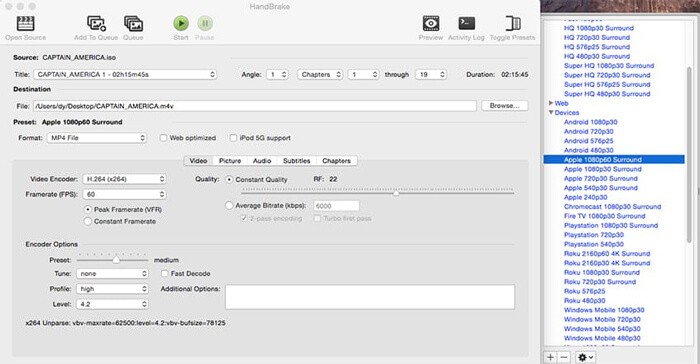
Task: Select the Roku 1080p30 Surround preset
Action: 601,272
